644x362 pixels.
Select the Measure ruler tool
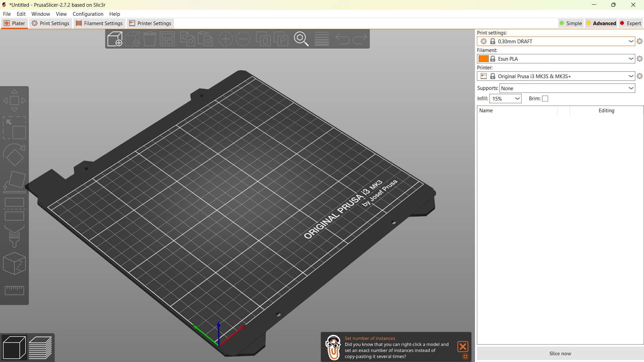point(14,290)
